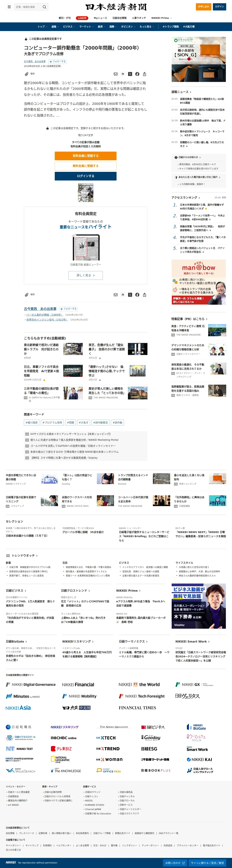Image resolution: width=232 pixels, height=868 pixels.
Task: Focus the 記事・株価を検索 search field
Action: coord(28,7)
